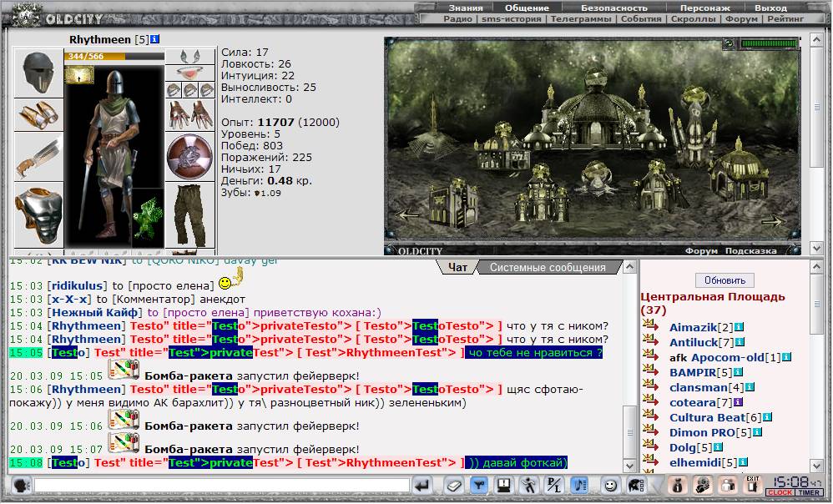The image size is (833, 504).
Task: Open the golden portrait icon under health bar
Action: [79, 75]
